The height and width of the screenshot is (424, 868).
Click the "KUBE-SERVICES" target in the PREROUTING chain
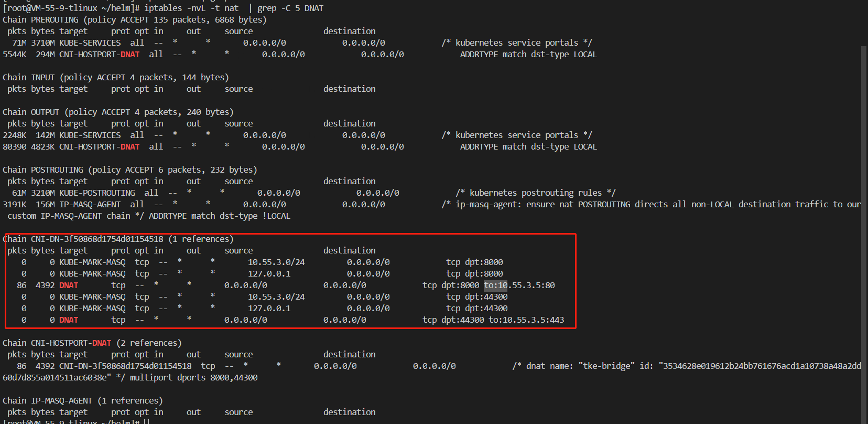pos(90,43)
